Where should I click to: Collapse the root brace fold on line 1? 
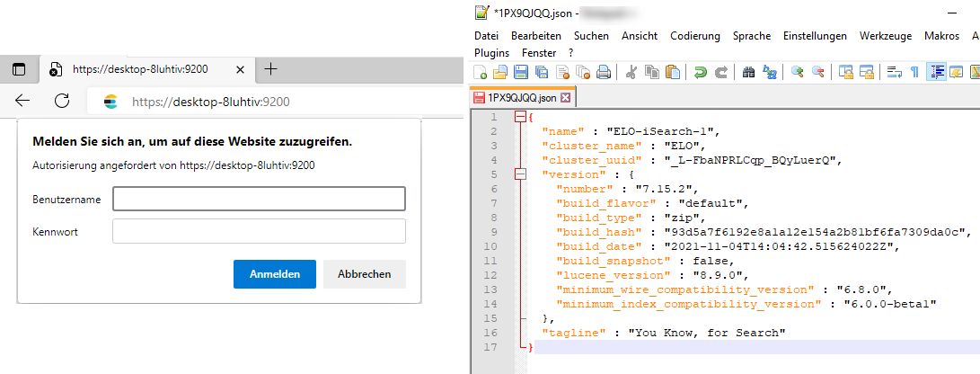point(520,117)
